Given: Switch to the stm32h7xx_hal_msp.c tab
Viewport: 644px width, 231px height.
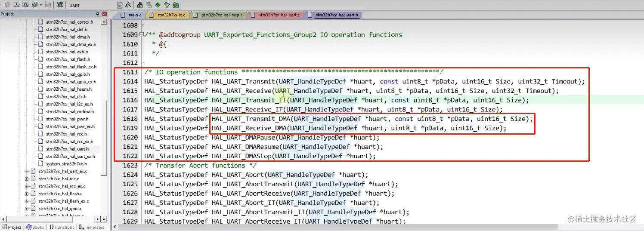Looking at the screenshot, I should [x=218, y=15].
